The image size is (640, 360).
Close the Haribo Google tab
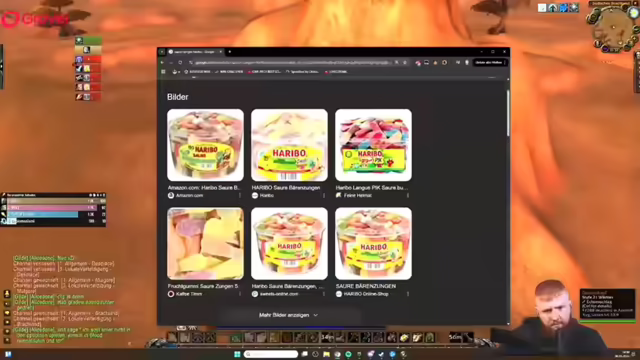(220, 52)
